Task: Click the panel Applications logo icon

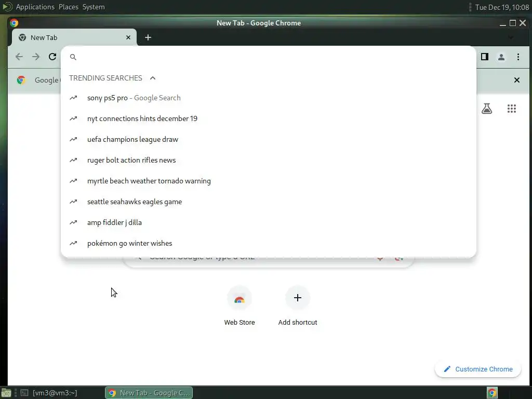Action: tap(7, 7)
